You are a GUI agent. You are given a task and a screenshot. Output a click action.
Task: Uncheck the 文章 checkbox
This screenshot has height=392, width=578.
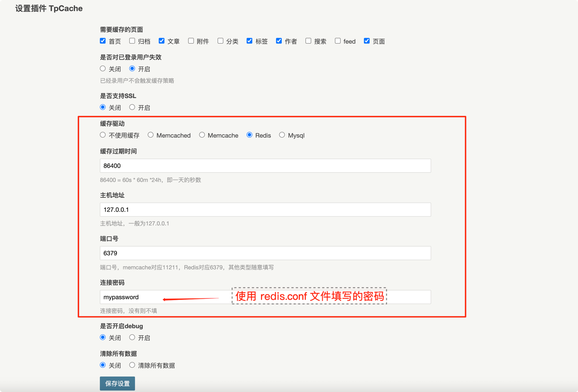[x=161, y=41]
